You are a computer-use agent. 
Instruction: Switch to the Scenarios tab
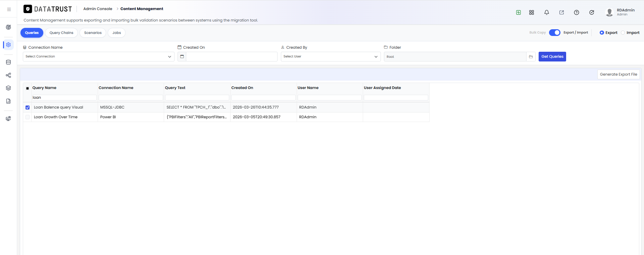[x=93, y=33]
